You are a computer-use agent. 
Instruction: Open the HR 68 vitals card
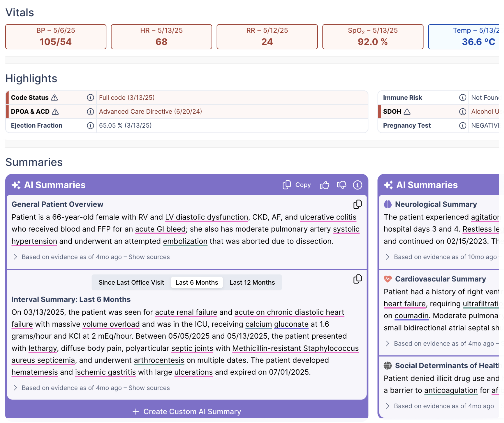point(161,37)
